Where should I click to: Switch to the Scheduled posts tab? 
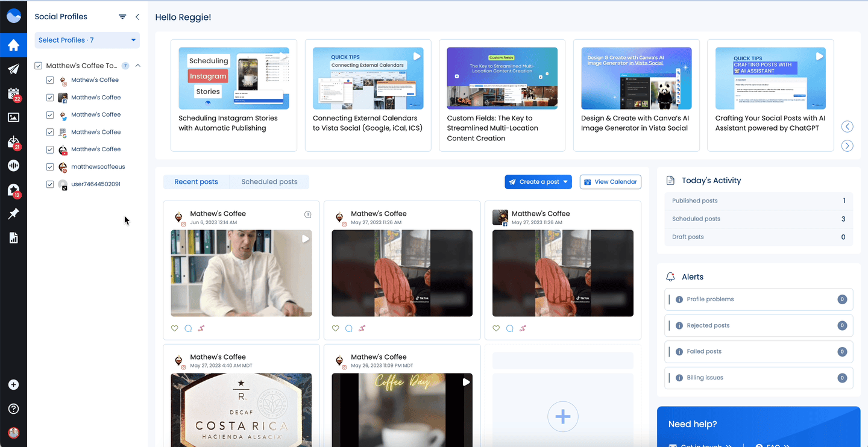(x=269, y=182)
